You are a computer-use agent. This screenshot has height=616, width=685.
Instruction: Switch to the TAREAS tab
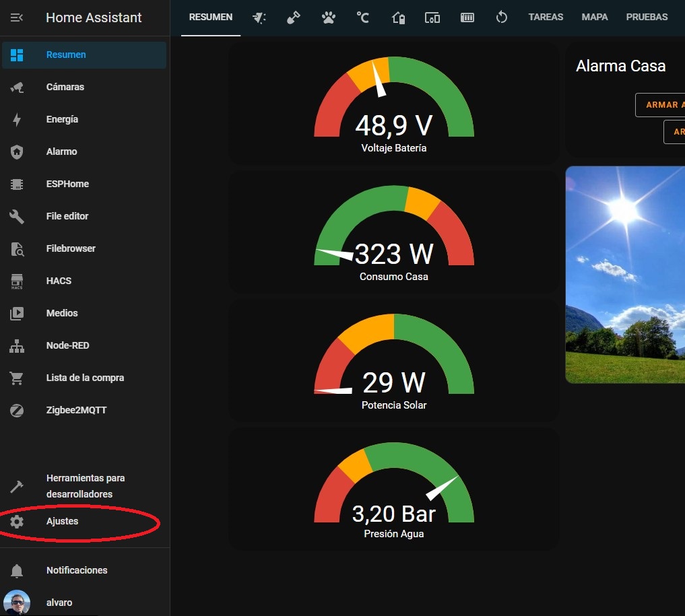(x=546, y=18)
